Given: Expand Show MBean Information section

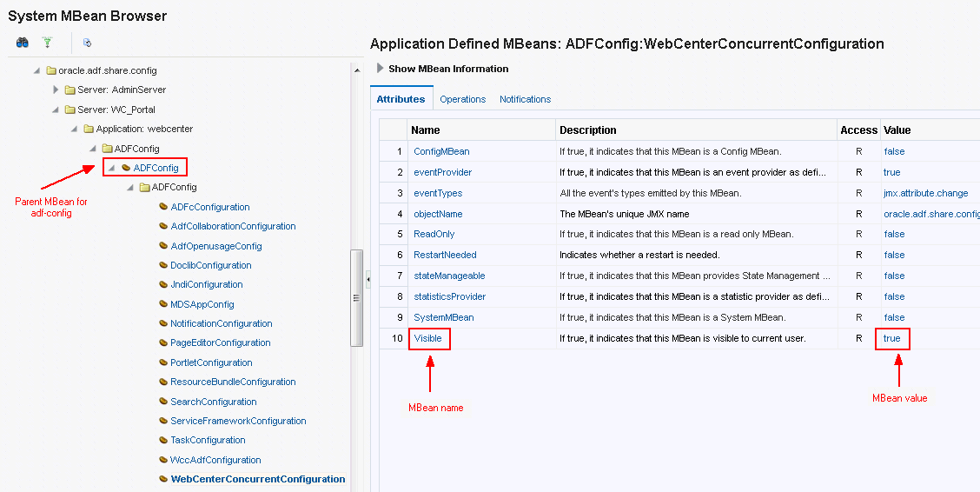Looking at the screenshot, I should coord(380,68).
